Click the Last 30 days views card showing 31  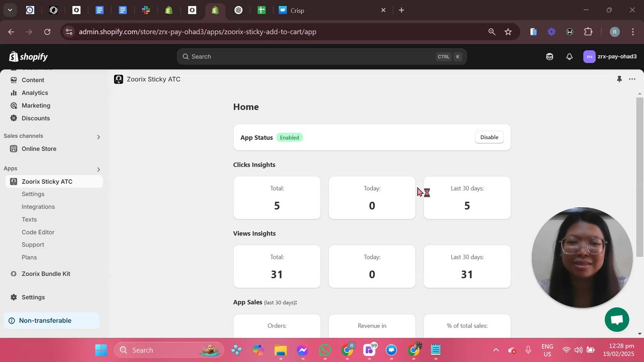click(x=467, y=266)
